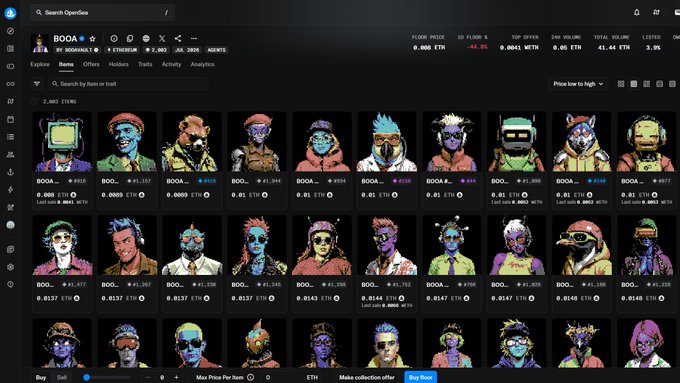Switch to Buy mode

(x=41, y=377)
